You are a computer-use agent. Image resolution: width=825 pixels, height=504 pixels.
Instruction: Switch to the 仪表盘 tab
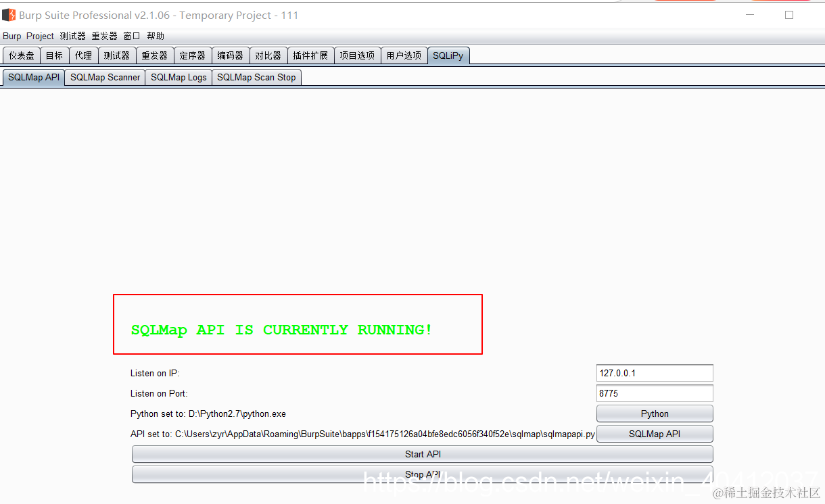point(21,55)
